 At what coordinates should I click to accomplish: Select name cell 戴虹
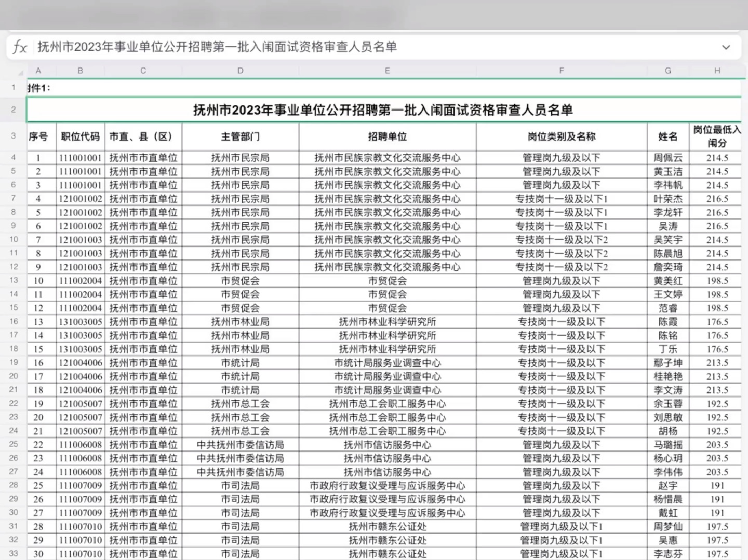(x=668, y=513)
